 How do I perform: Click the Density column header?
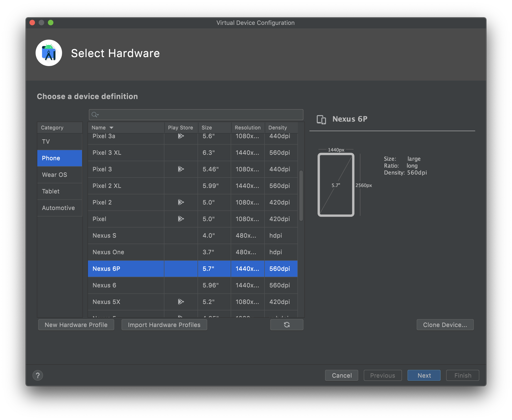(x=281, y=128)
